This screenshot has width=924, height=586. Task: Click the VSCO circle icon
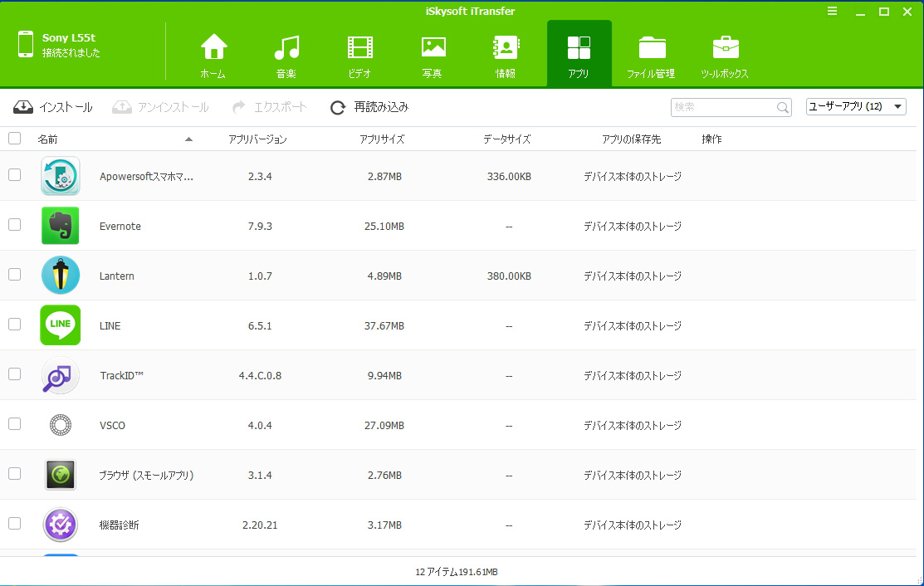(x=60, y=425)
